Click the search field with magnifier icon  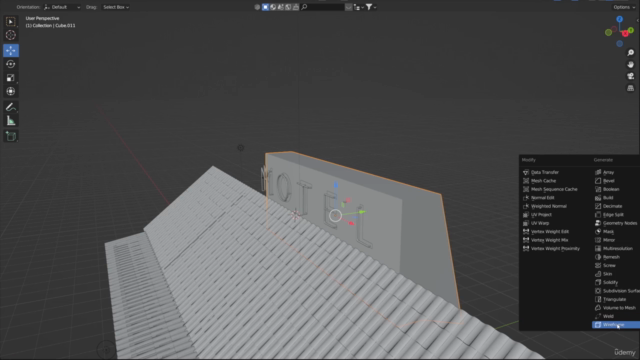322,7
